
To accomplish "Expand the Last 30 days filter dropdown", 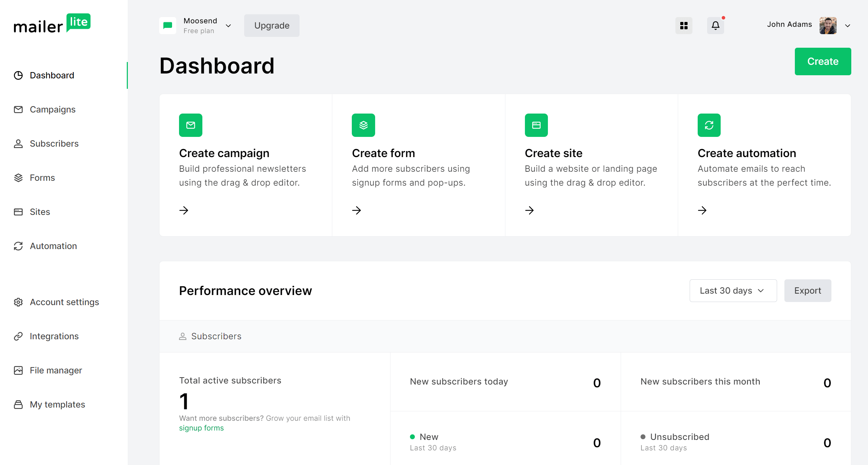I will pos(732,290).
